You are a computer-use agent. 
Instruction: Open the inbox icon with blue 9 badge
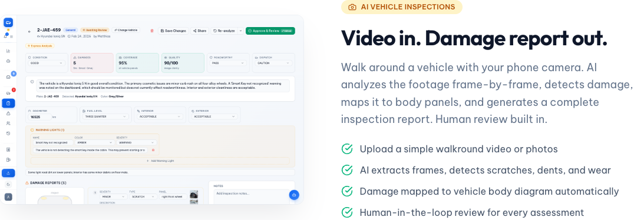pos(8,77)
